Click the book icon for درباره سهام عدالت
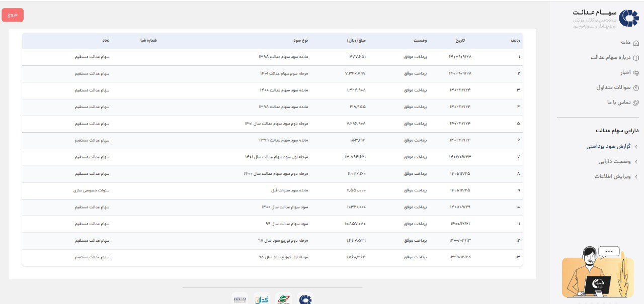644x304 pixels. pyautogui.click(x=636, y=58)
